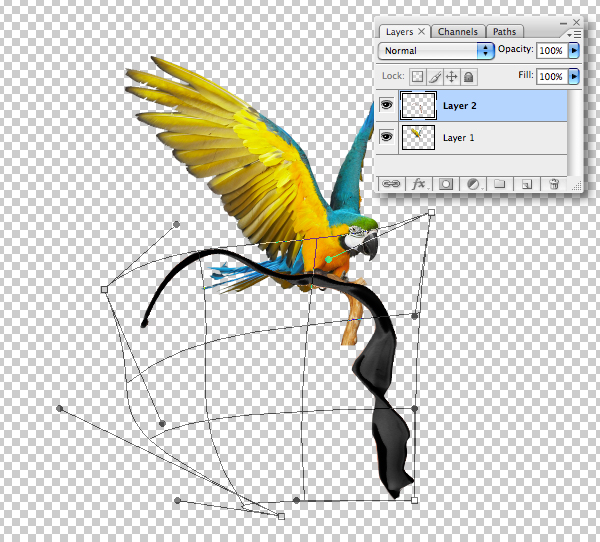Select the Layer 2 name
The height and width of the screenshot is (542, 600).
(x=460, y=106)
